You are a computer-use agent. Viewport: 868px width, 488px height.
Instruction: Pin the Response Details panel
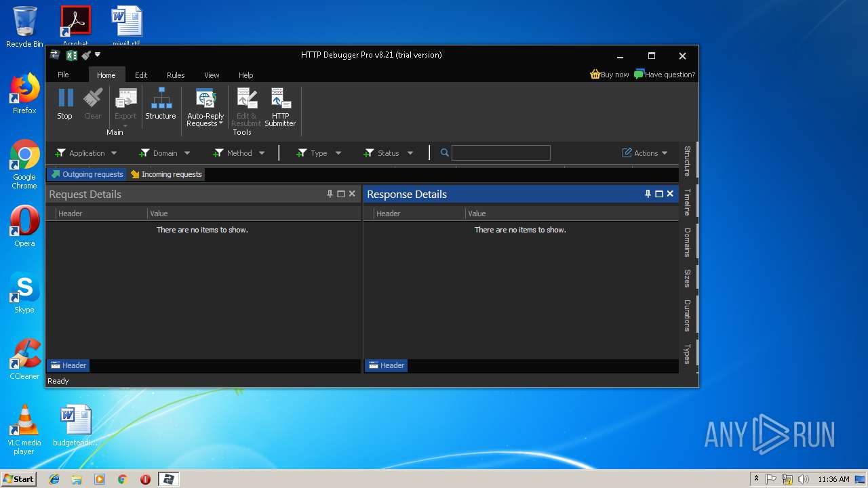click(648, 194)
